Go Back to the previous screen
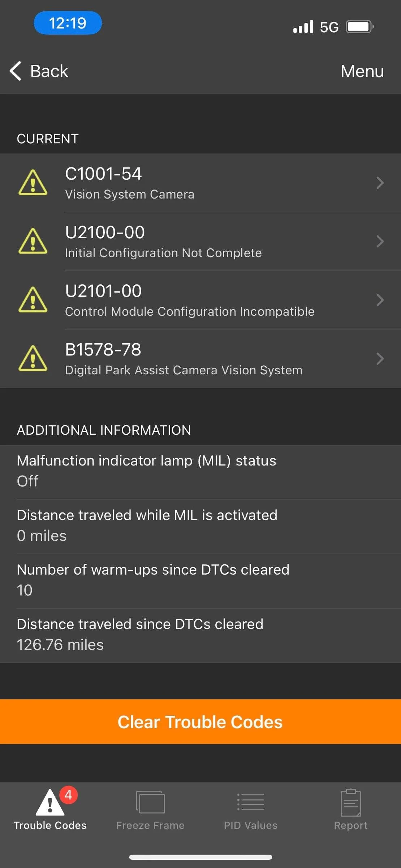This screenshot has width=401, height=868. [x=39, y=71]
